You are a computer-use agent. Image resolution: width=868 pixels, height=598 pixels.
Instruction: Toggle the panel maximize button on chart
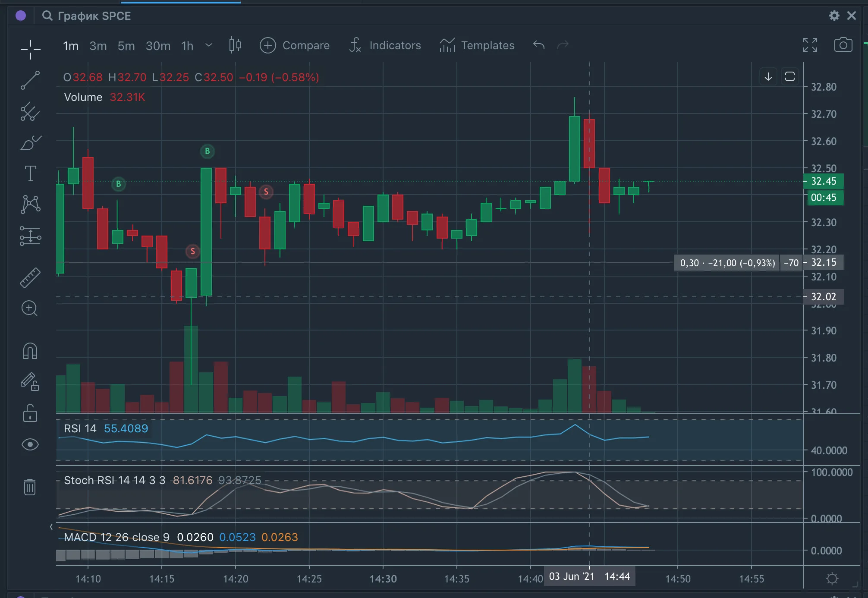click(790, 77)
